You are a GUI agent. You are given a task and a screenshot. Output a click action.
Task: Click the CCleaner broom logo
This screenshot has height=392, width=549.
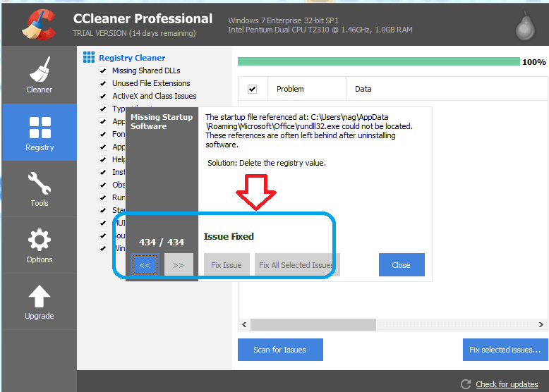40,25
